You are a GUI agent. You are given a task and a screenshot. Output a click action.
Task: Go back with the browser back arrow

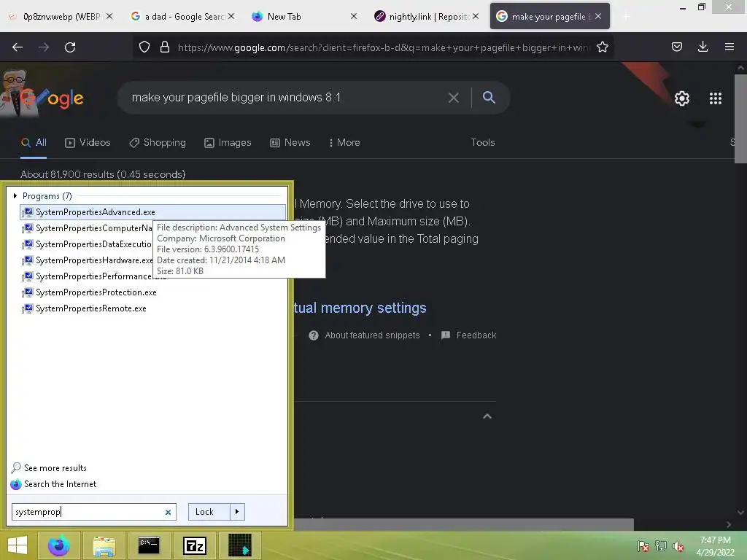pos(18,47)
